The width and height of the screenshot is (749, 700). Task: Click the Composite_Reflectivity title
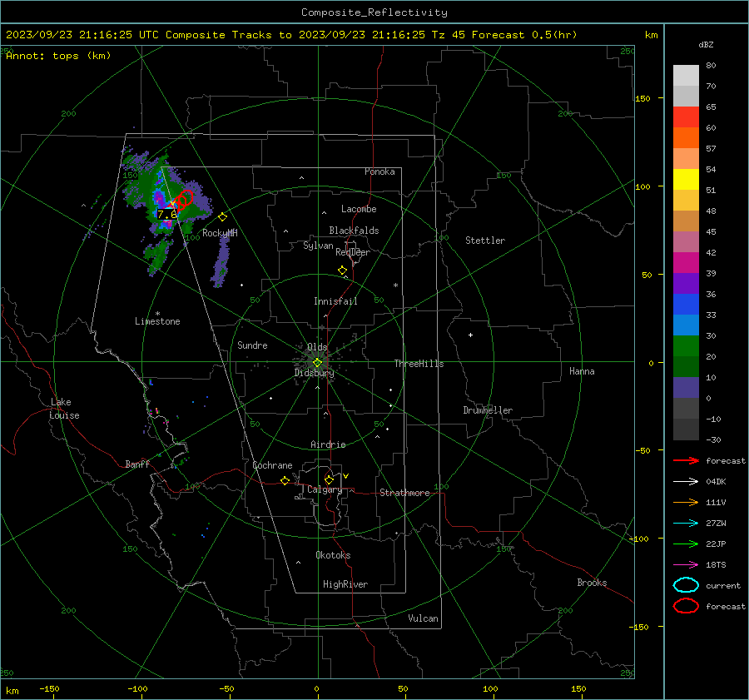pos(374,12)
